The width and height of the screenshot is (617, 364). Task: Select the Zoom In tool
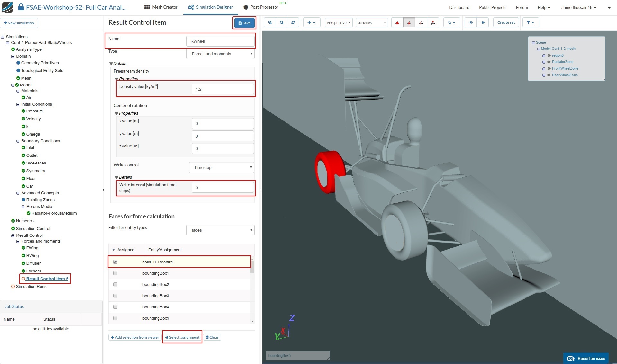(270, 22)
